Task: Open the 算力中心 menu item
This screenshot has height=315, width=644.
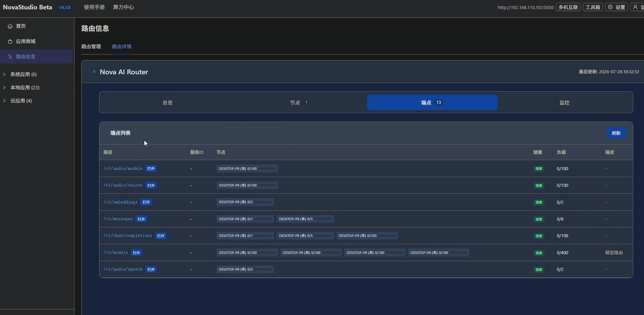Action: click(x=123, y=7)
